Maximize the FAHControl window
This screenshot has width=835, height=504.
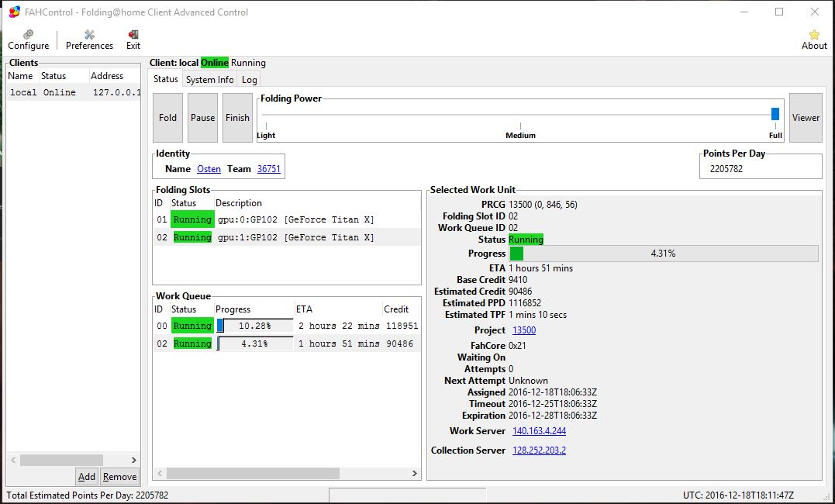[779, 12]
